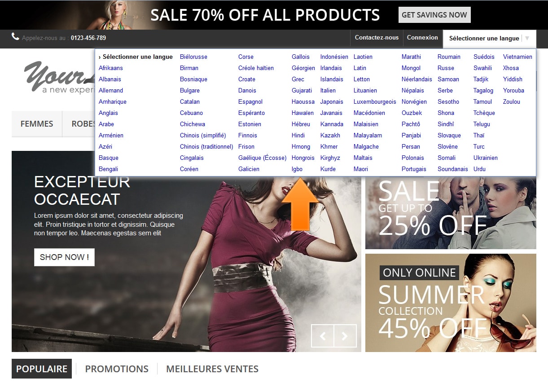
Task: Select Japonais in the language list
Action: [x=332, y=101]
